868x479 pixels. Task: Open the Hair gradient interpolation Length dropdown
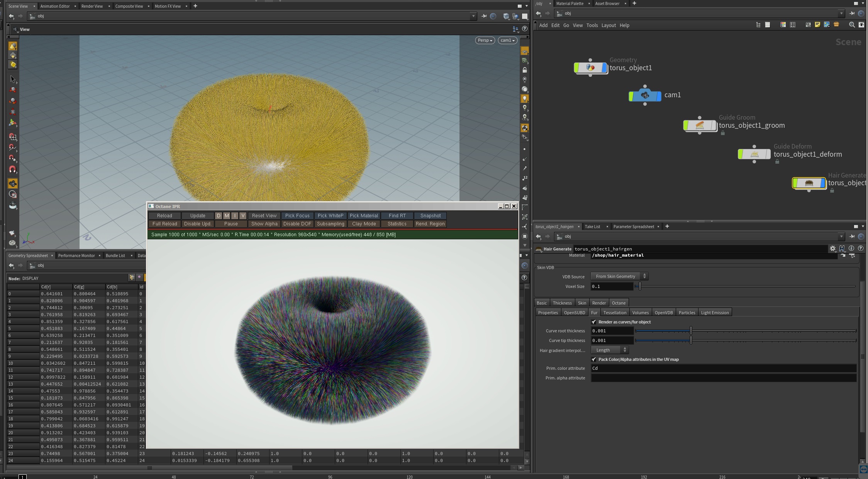point(610,350)
